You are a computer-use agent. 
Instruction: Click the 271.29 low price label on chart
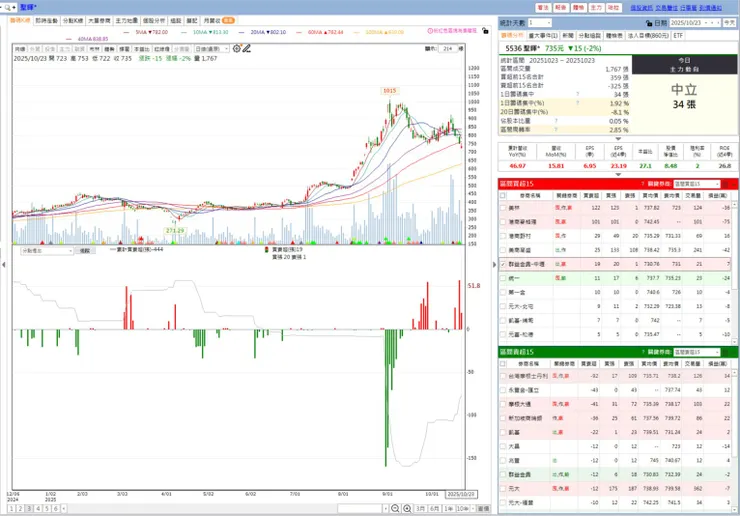pyautogui.click(x=175, y=230)
